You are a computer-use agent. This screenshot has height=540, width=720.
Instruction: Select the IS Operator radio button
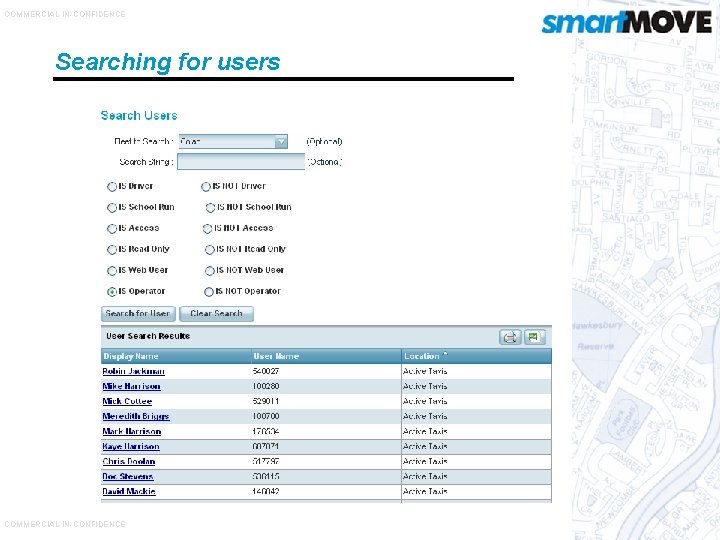112,292
